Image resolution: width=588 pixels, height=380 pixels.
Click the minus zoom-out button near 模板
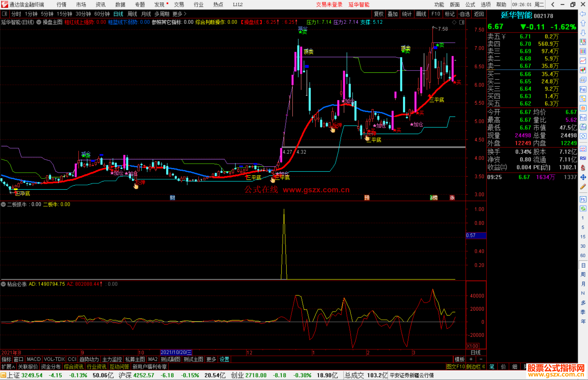coord(481,359)
